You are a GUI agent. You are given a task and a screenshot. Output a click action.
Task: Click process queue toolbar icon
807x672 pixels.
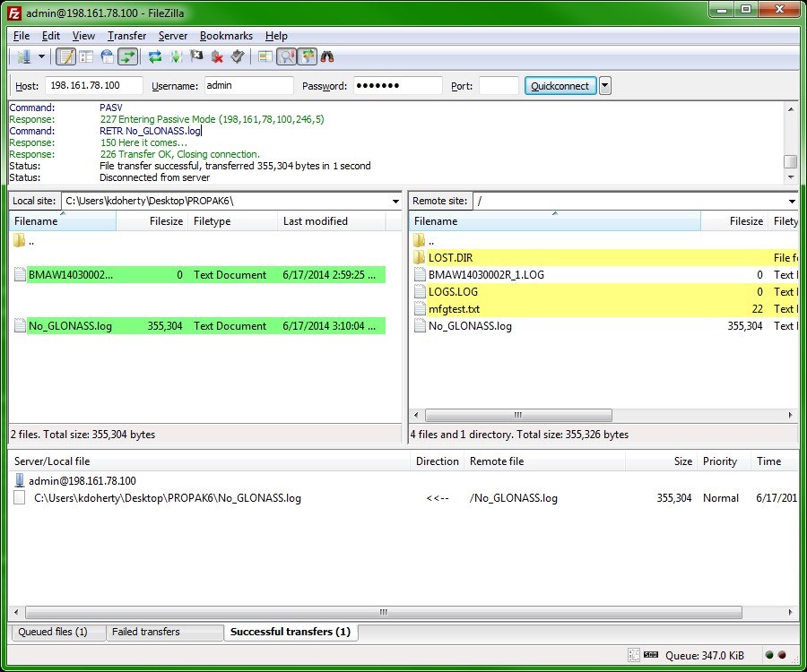click(176, 56)
